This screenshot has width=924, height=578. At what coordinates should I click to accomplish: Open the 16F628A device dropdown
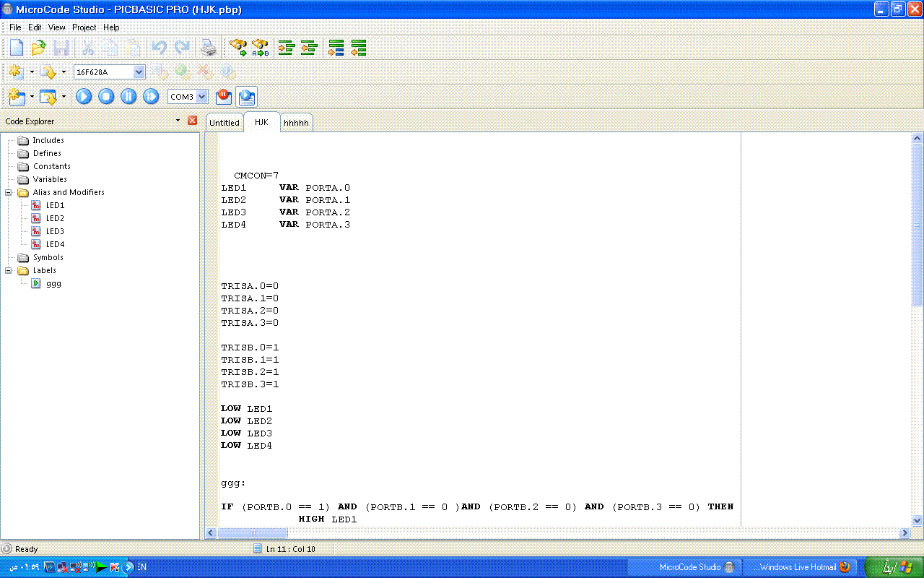[x=139, y=72]
